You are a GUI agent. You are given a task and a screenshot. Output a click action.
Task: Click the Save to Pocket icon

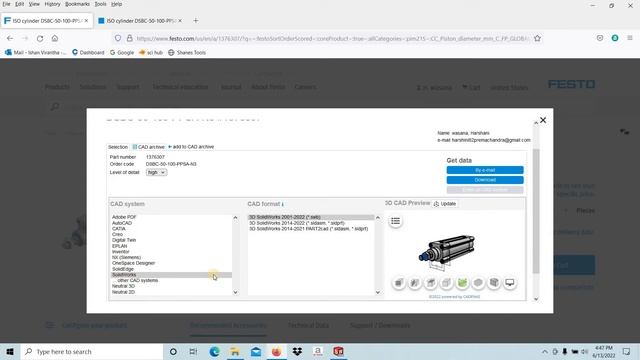(600, 38)
